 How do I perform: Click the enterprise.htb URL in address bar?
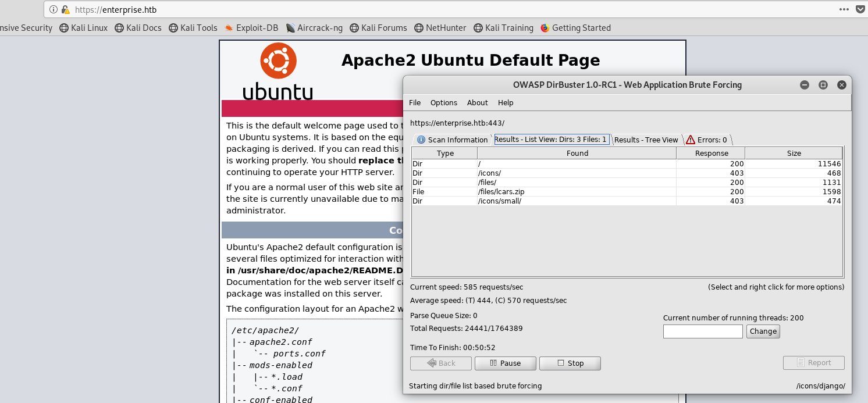(x=116, y=10)
